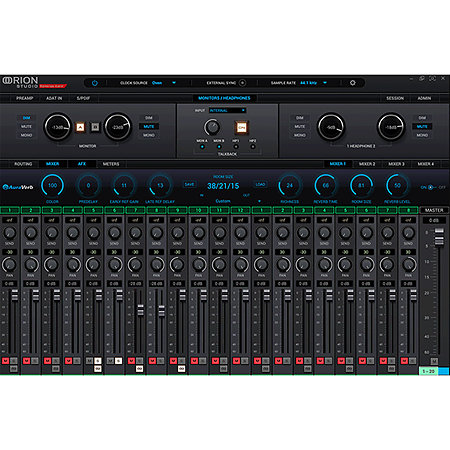Click the channel 11 PAN knob

pos(219,264)
